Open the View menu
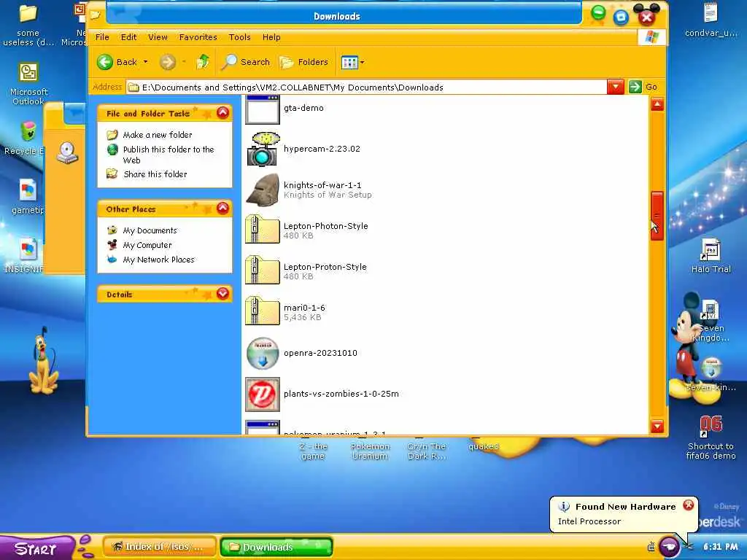Viewport: 747px width, 560px height. [158, 37]
